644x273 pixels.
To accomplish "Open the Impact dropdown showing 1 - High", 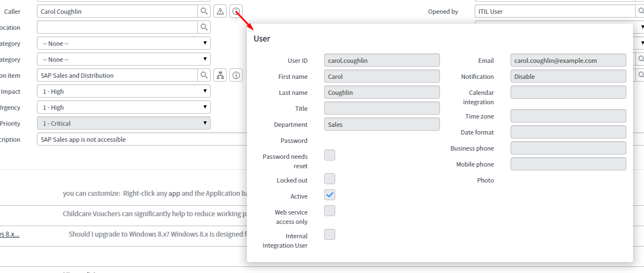I will pyautogui.click(x=123, y=91).
